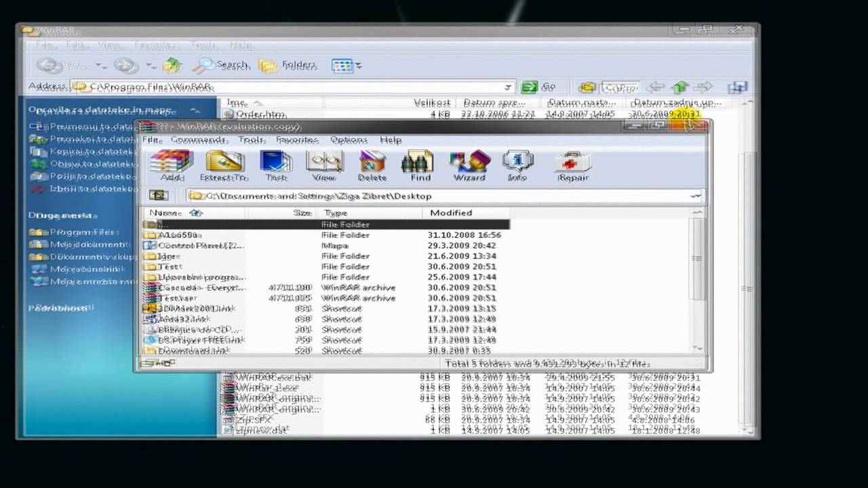Select the Cascada archive row
This screenshot has height=488, width=868.
(x=325, y=287)
